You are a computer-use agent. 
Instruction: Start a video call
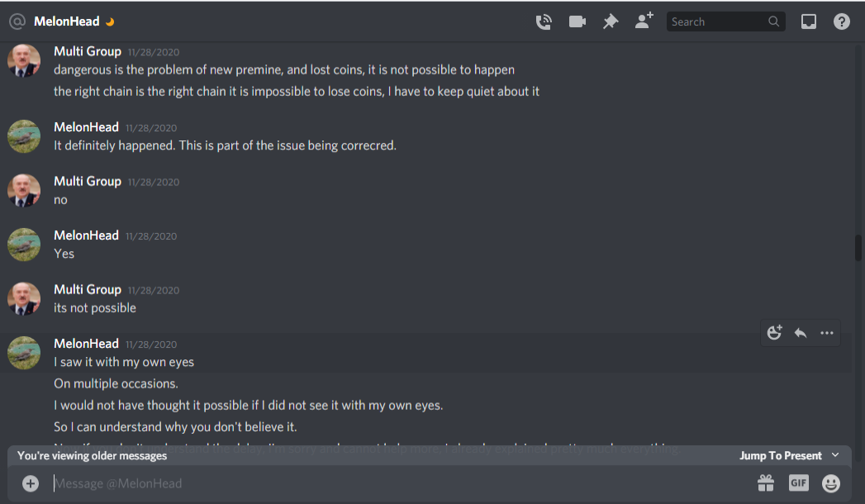coord(577,21)
